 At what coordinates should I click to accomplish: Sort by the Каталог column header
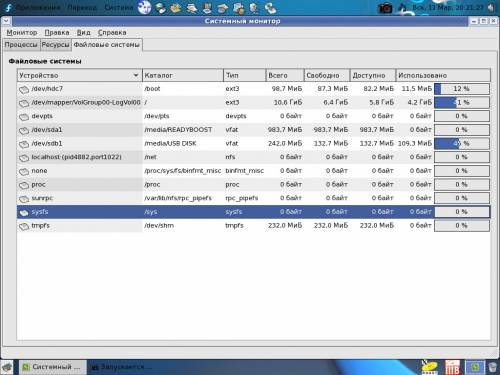click(x=183, y=75)
